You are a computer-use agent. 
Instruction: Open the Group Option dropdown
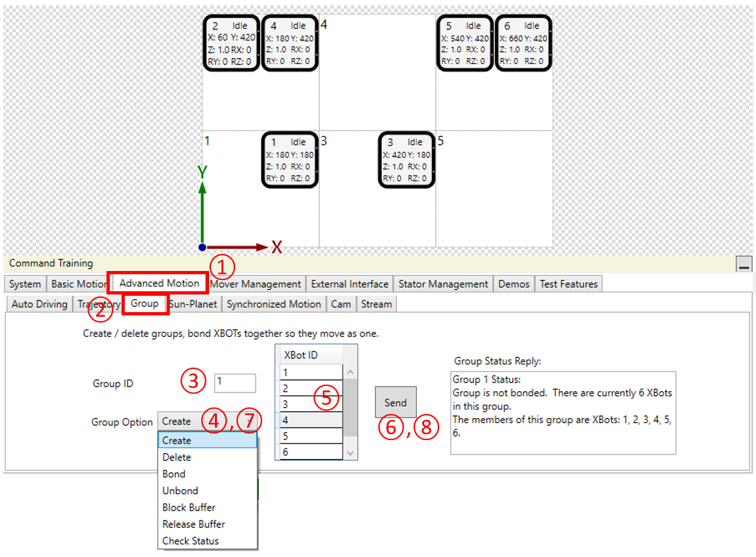pyautogui.click(x=208, y=422)
